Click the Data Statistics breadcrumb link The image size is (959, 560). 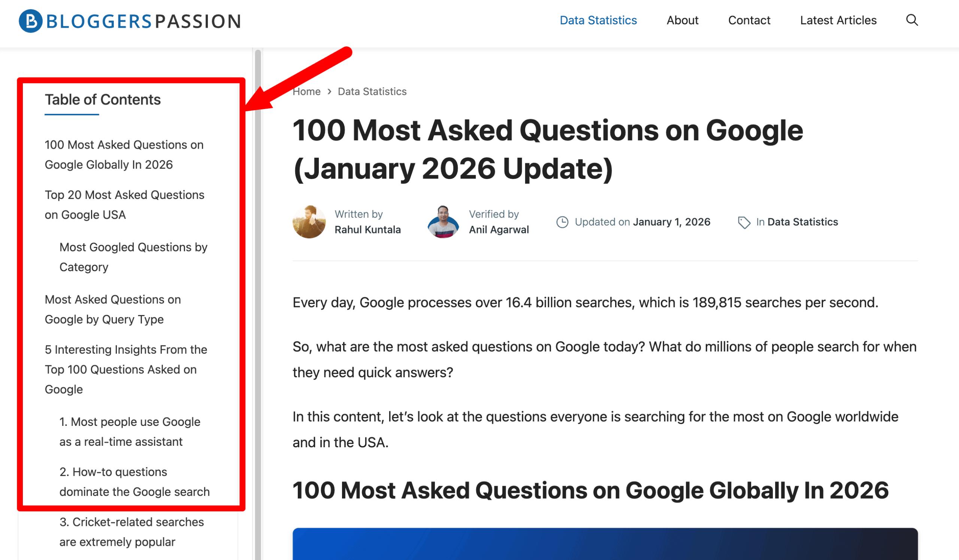tap(372, 92)
